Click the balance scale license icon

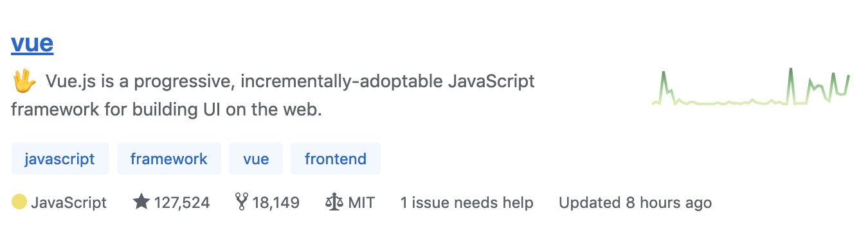point(334,203)
